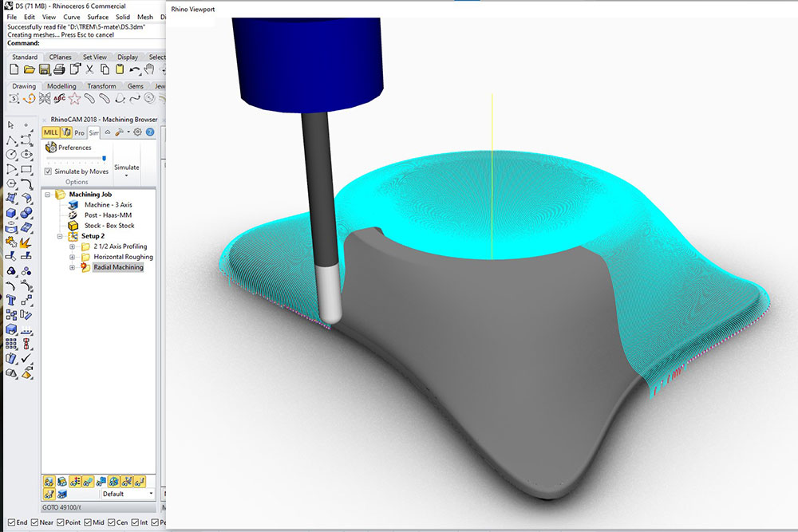Viewport: 798px width, 532px height.
Task: Click the Pan hand tool icon
Action: pos(149,70)
